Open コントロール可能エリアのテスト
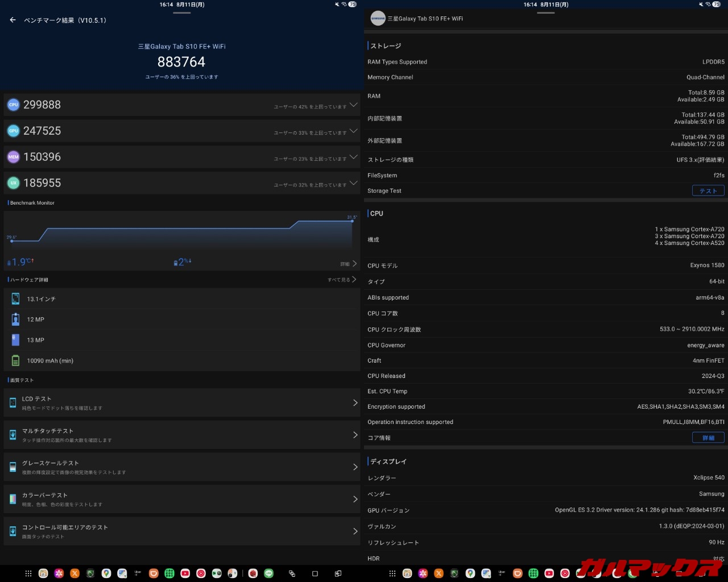The image size is (728, 582). [182, 531]
